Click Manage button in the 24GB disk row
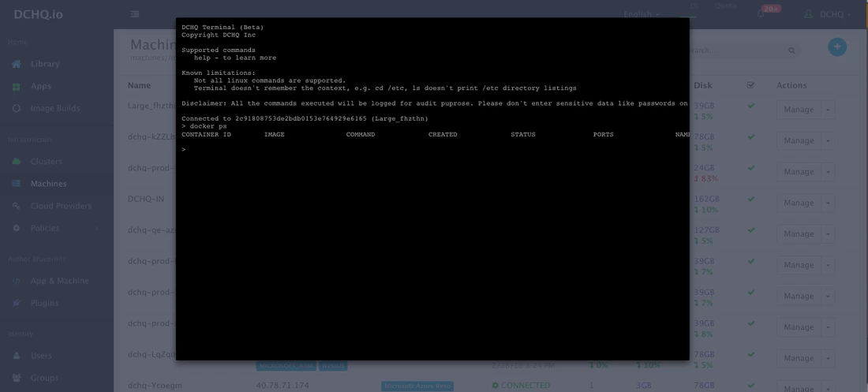This screenshot has height=392, width=868. 799,172
